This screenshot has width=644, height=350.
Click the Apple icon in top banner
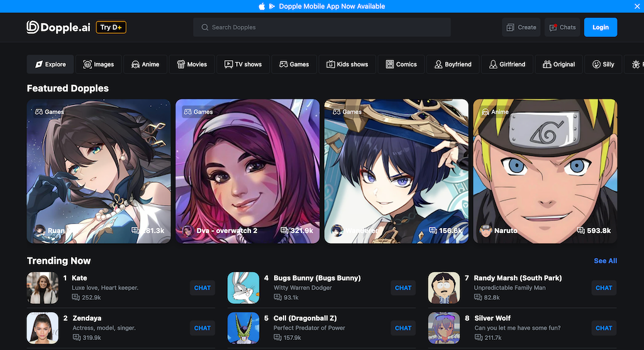click(262, 6)
